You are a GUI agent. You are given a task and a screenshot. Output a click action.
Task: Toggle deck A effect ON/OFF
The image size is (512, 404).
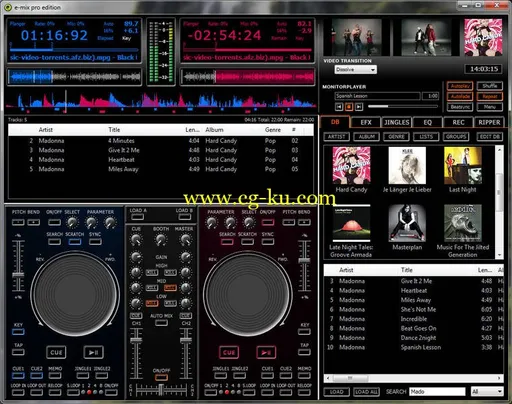pos(54,222)
